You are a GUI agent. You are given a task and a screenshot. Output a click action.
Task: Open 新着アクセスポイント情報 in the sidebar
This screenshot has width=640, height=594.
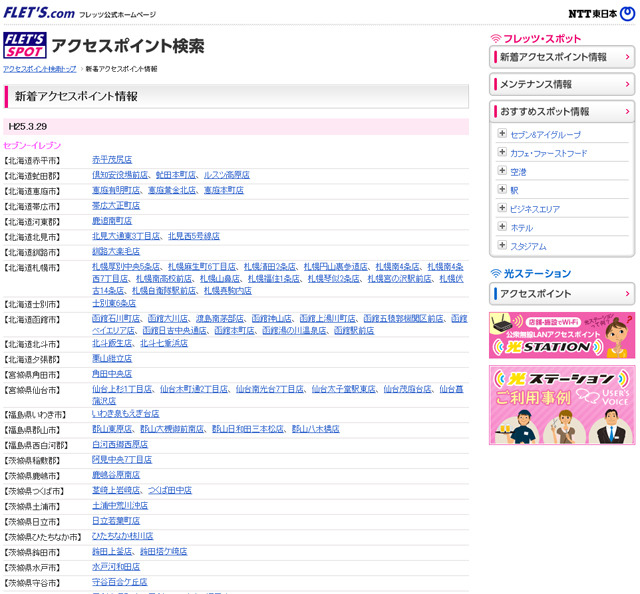click(562, 57)
